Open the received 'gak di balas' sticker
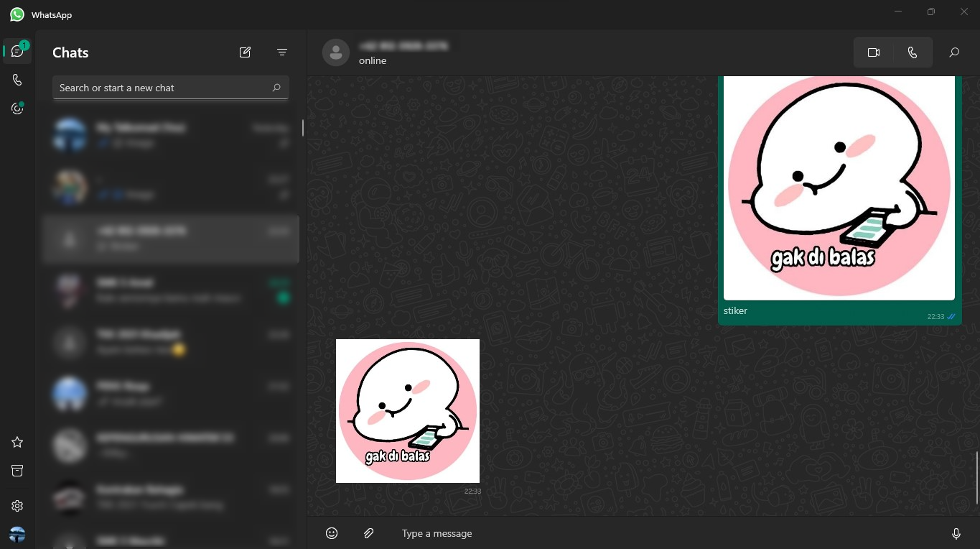980x549 pixels. pyautogui.click(x=408, y=411)
